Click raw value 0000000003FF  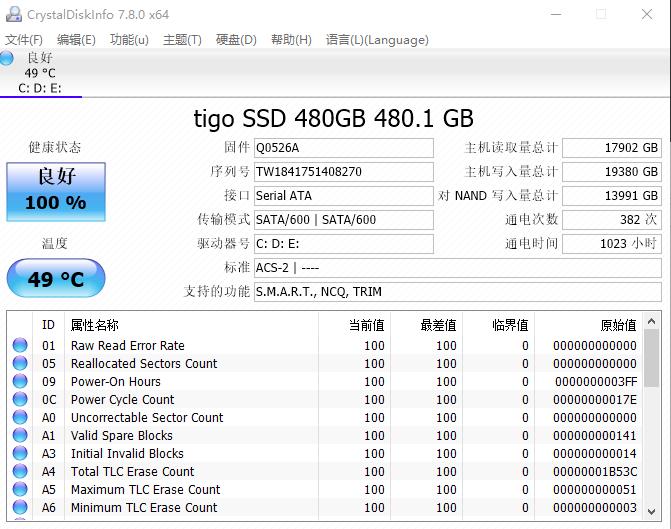(x=596, y=381)
